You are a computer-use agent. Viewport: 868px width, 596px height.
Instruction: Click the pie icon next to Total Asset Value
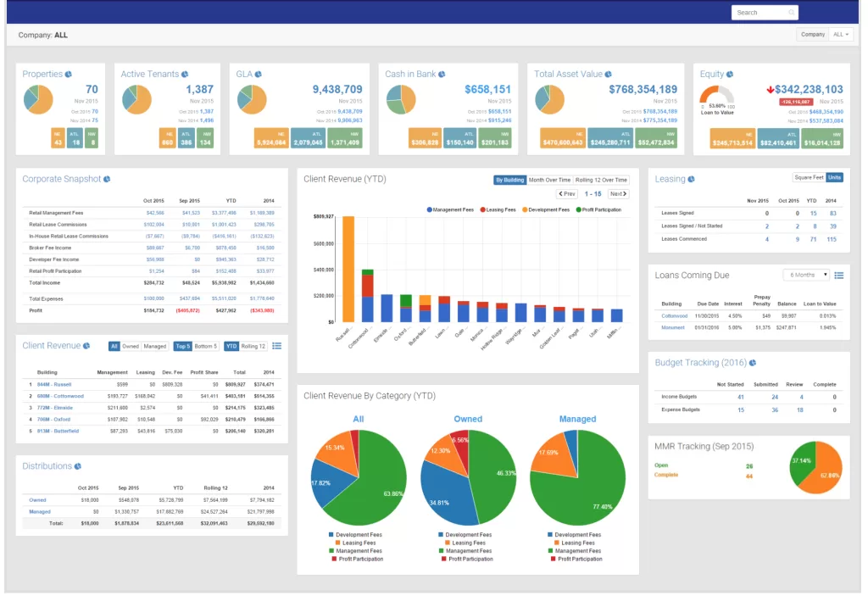pos(606,75)
